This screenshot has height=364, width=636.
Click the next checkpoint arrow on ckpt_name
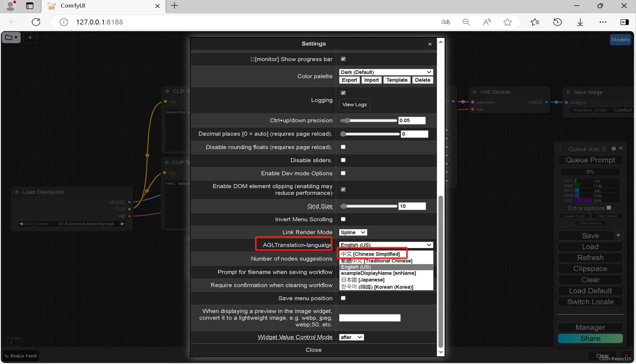click(123, 224)
